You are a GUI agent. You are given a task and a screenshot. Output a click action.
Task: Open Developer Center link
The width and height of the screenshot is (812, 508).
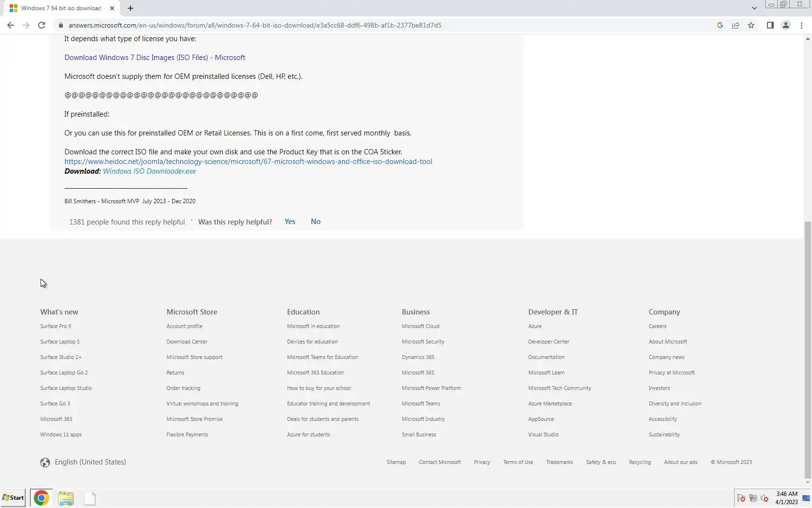tap(549, 342)
